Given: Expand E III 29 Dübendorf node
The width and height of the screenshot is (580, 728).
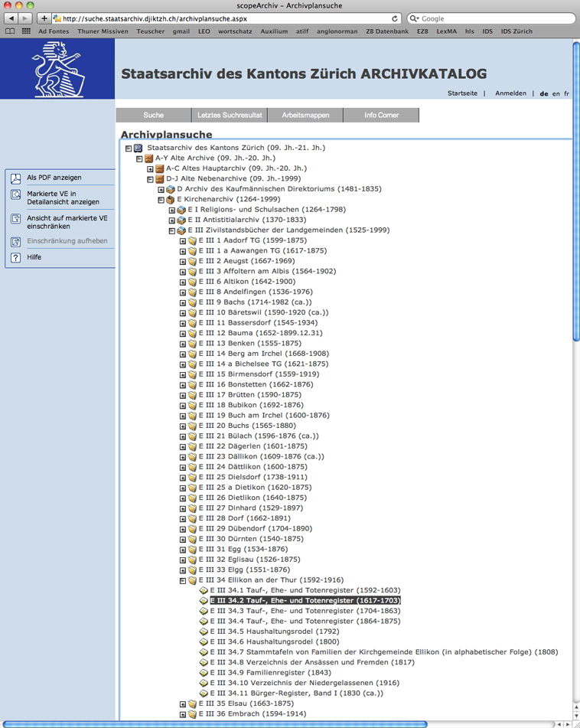Looking at the screenshot, I should 183,529.
